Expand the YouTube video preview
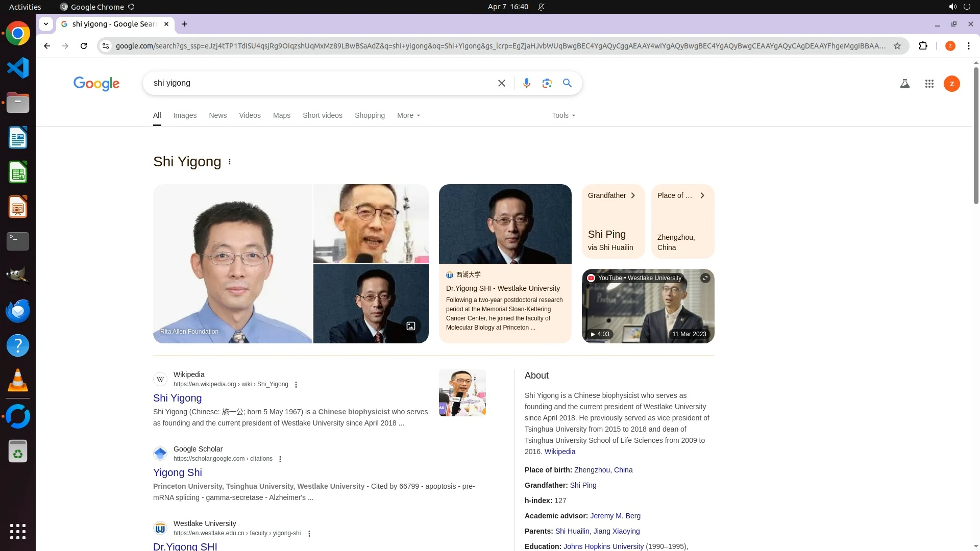This screenshot has width=980, height=551. (x=705, y=278)
